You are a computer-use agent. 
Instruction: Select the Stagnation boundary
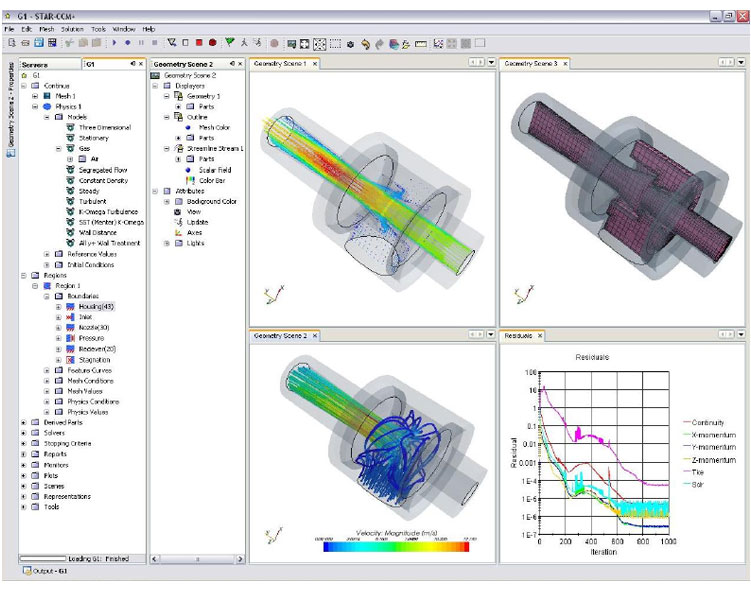94,360
